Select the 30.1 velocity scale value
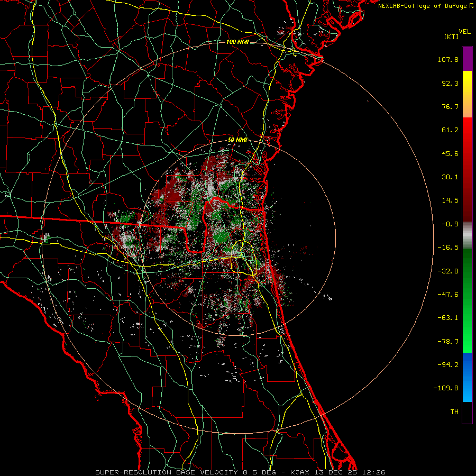Image resolution: width=476 pixels, height=476 pixels. click(x=450, y=177)
